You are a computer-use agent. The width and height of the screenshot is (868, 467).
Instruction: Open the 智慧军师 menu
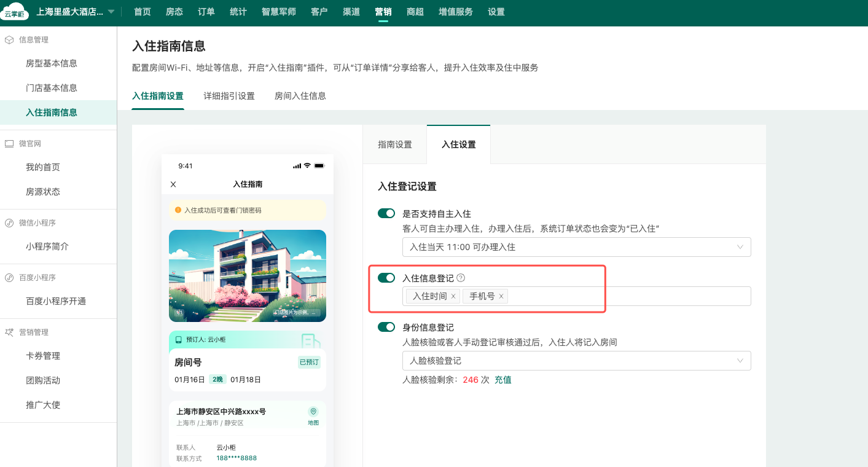pyautogui.click(x=278, y=12)
